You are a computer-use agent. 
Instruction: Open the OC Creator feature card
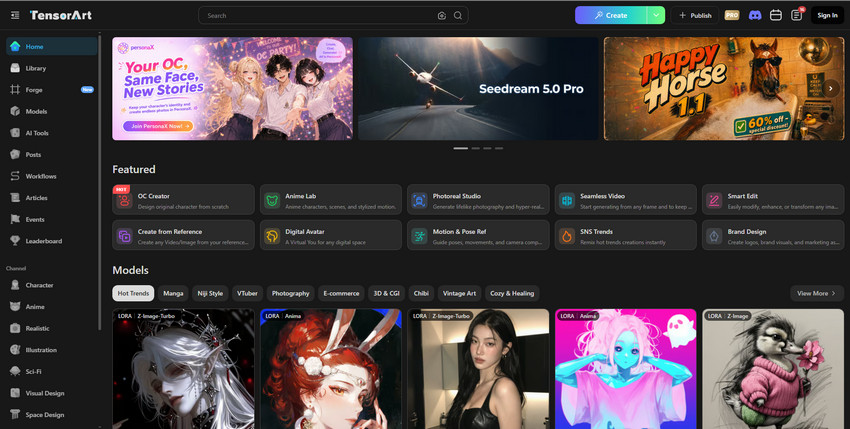pyautogui.click(x=183, y=200)
